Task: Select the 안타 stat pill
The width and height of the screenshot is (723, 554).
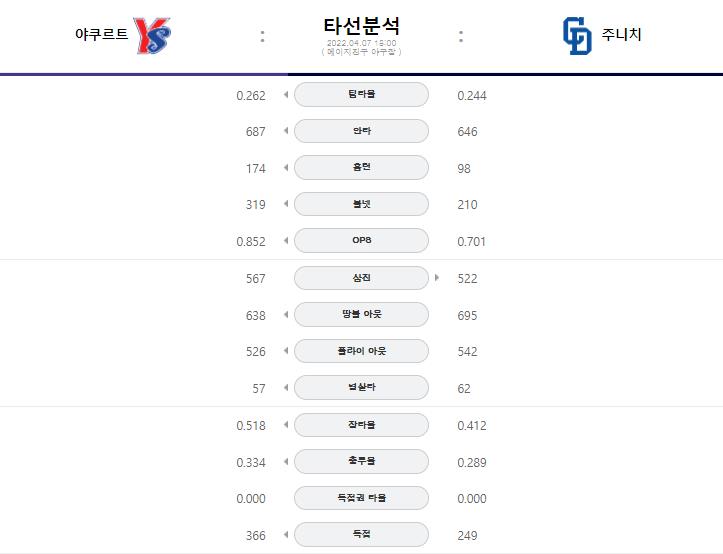Action: pyautogui.click(x=362, y=131)
